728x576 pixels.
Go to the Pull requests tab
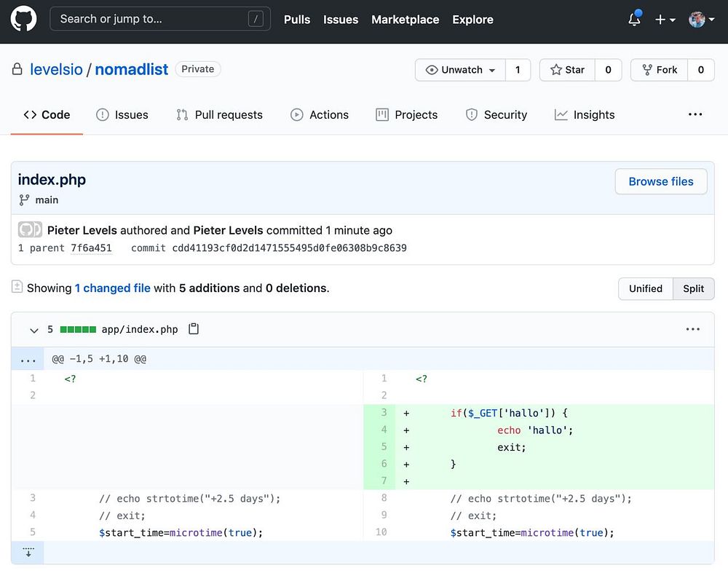tap(219, 115)
